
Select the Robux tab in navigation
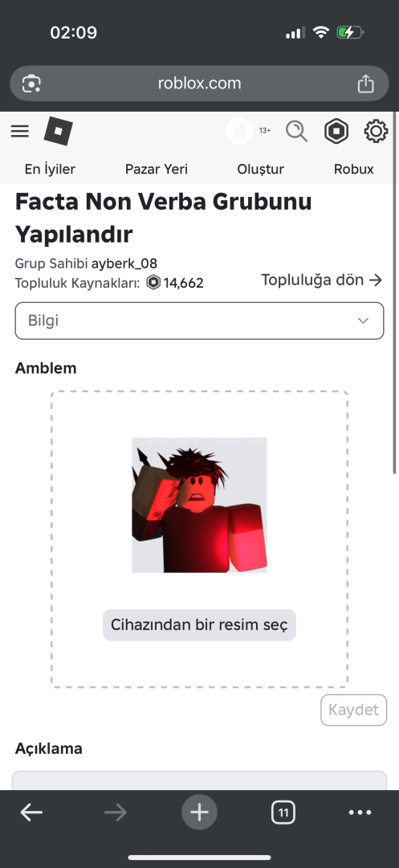[354, 169]
